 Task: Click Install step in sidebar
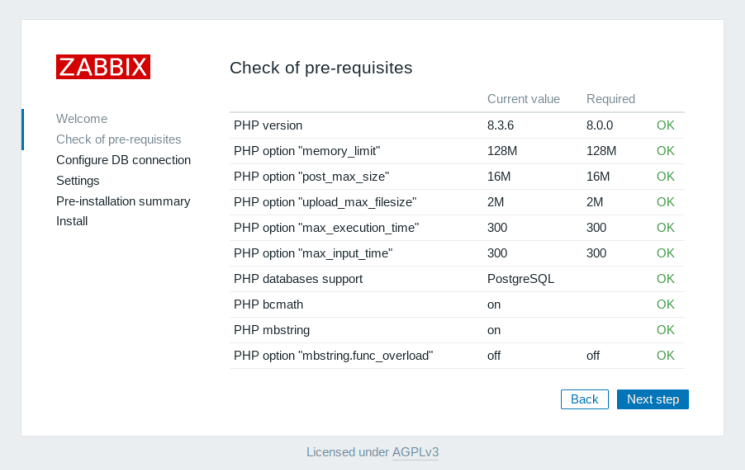click(x=72, y=221)
